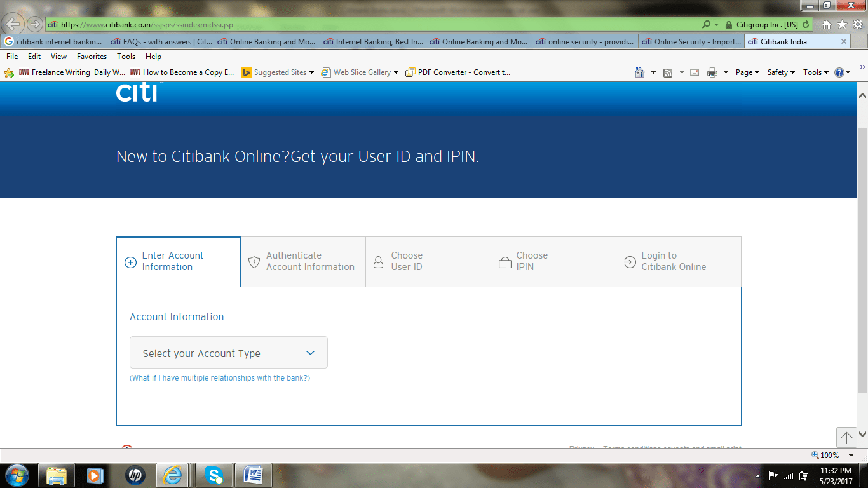The width and height of the screenshot is (868, 488).
Task: Switch to the citibank internet banking Google tab
Action: (x=53, y=42)
